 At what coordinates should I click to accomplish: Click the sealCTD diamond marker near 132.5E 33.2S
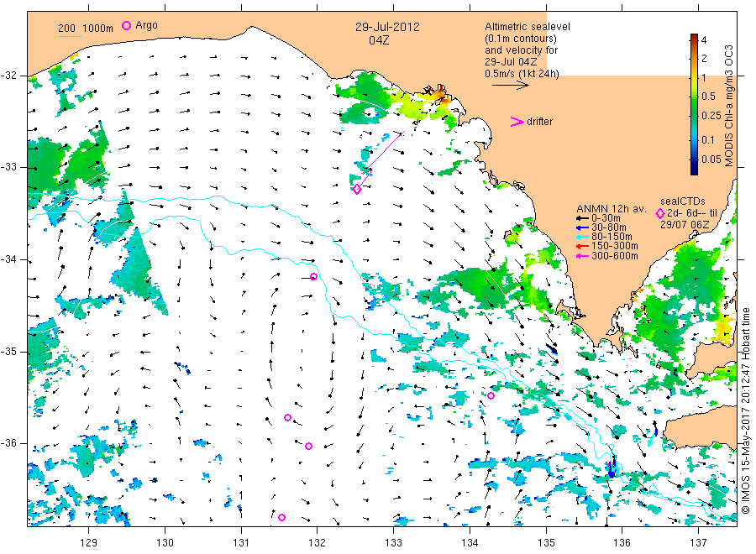[x=357, y=190]
